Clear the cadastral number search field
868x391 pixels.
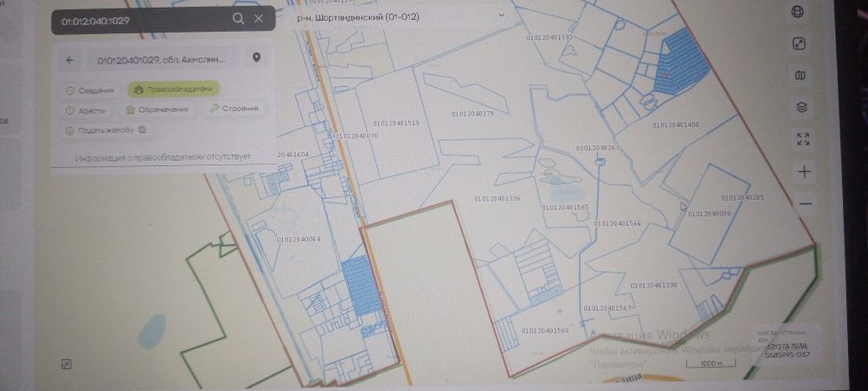(x=259, y=19)
